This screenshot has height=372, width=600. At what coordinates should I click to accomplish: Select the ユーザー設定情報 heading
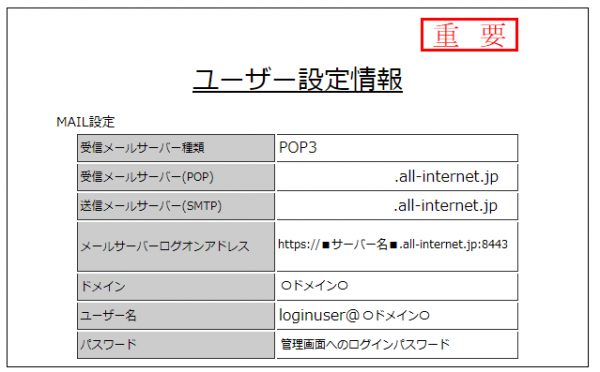click(297, 80)
